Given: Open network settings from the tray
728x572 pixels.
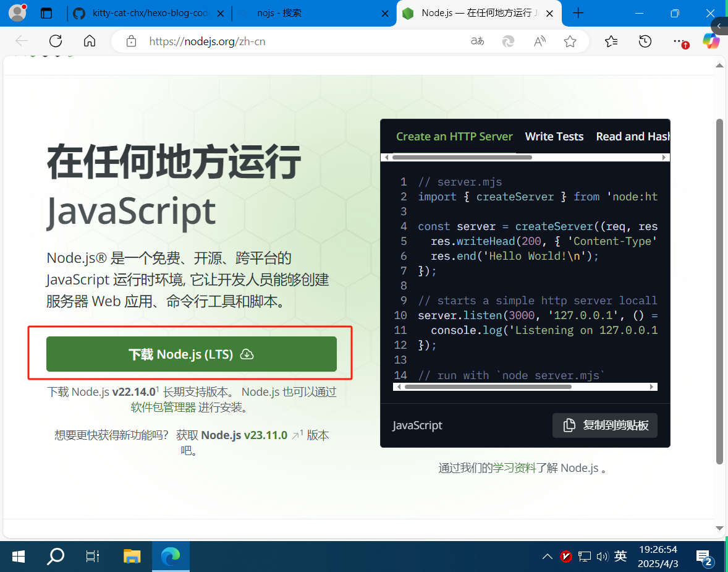Looking at the screenshot, I should pos(585,556).
